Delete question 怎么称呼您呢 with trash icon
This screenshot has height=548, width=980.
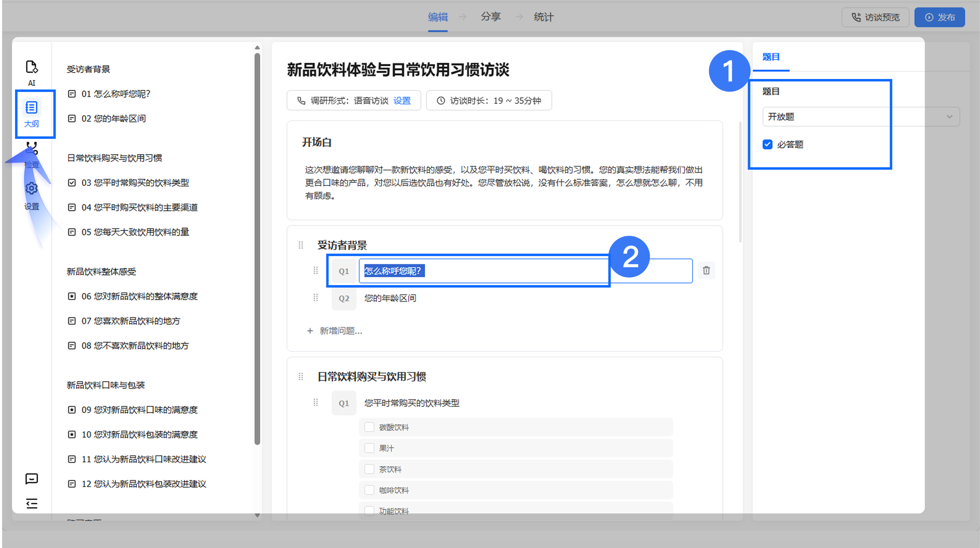pyautogui.click(x=707, y=270)
